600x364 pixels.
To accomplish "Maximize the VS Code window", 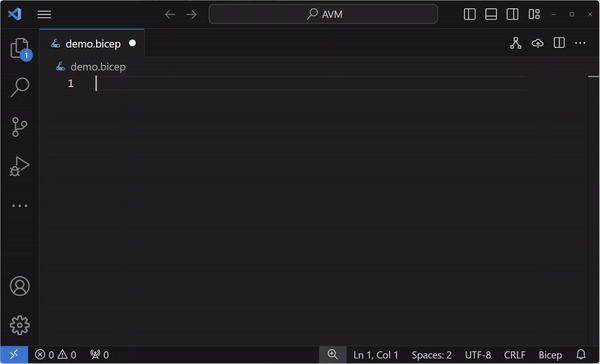I will tap(572, 15).
